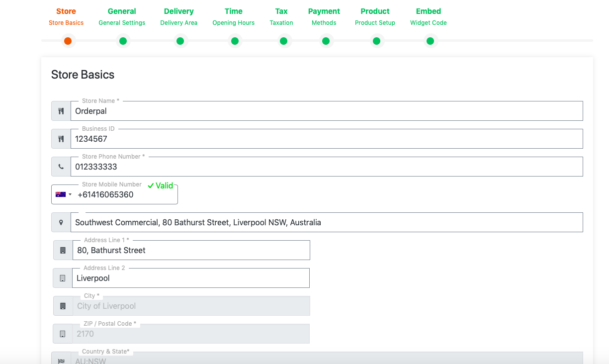Focus the Store Phone Number field
This screenshot has width=609, height=364.
point(327,167)
